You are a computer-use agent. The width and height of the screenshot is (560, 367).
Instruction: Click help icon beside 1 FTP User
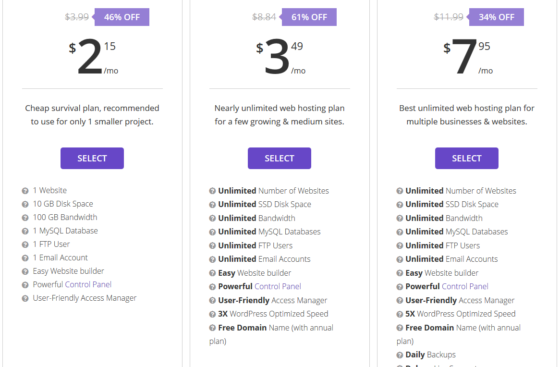coord(25,245)
